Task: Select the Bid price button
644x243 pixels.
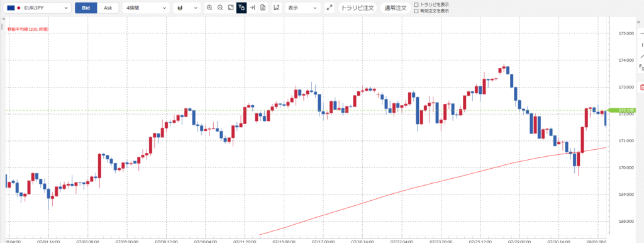Action: pos(86,8)
